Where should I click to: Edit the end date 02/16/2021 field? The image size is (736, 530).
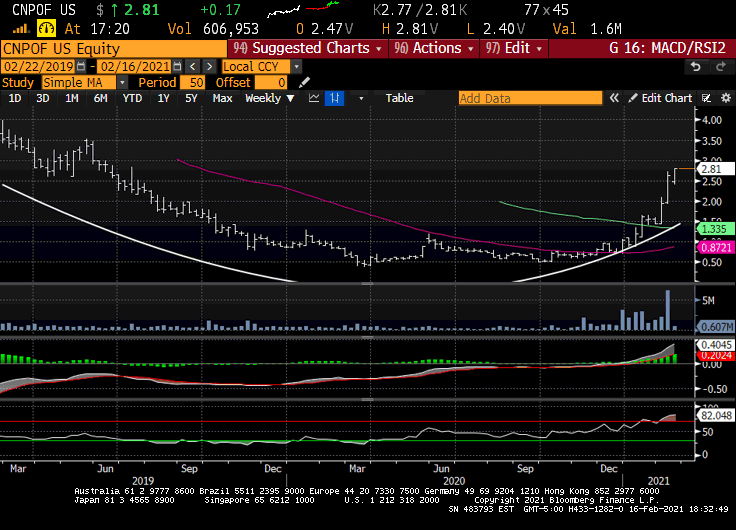pos(135,66)
